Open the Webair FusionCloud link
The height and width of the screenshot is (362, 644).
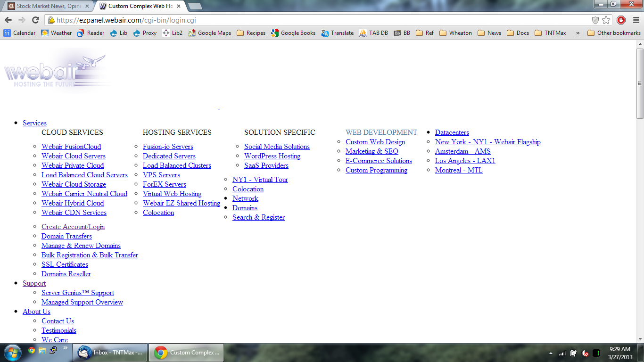point(71,147)
